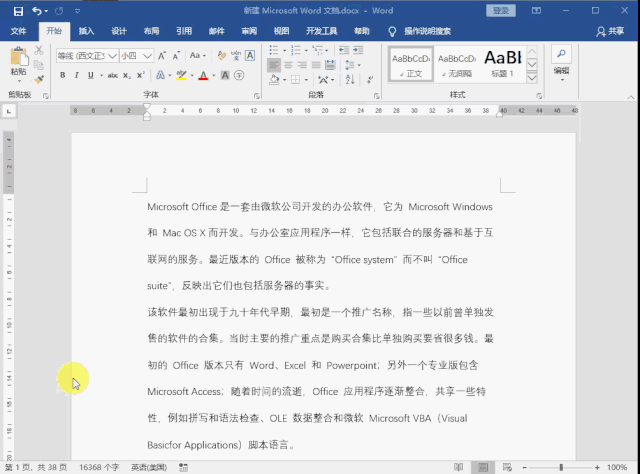
Task: Show or hide paragraph marks
Action: pos(370,80)
